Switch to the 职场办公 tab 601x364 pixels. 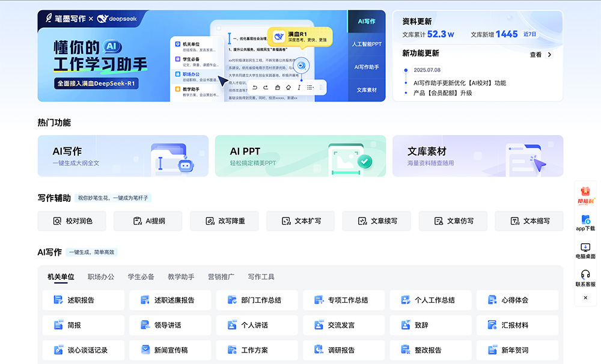click(x=101, y=277)
